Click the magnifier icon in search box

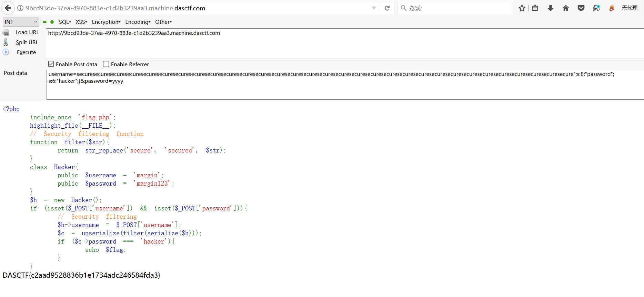tap(403, 8)
